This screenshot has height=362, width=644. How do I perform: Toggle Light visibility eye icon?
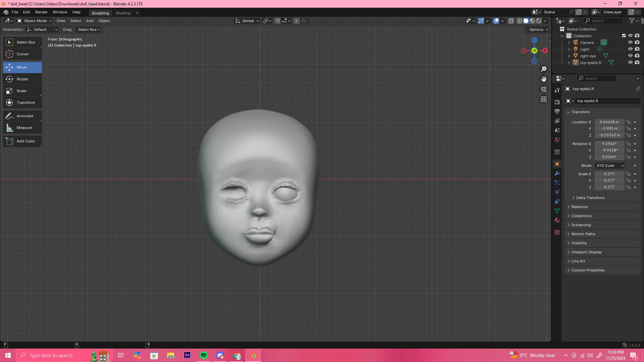click(630, 49)
